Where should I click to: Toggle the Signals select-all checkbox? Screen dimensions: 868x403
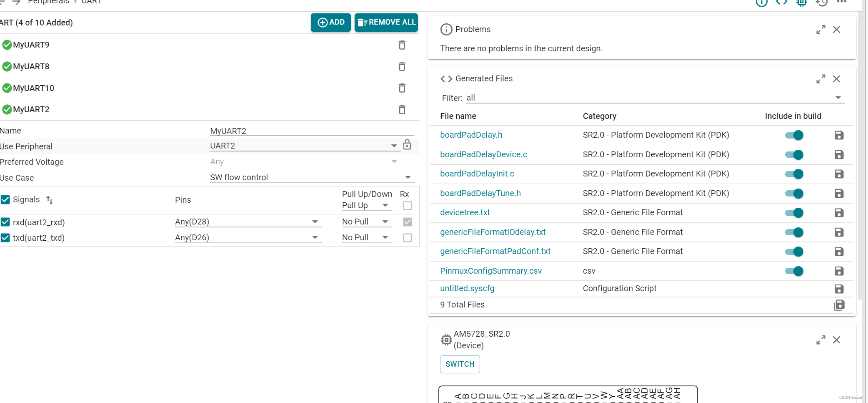point(5,199)
